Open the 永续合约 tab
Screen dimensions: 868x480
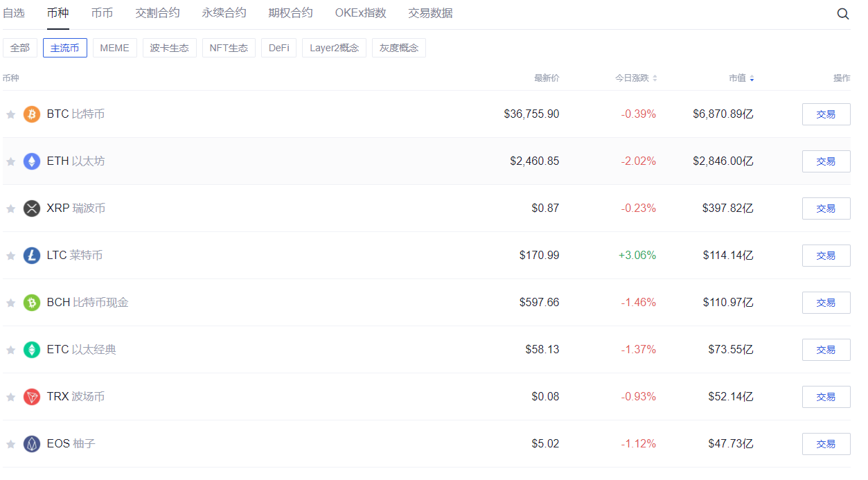coord(224,13)
